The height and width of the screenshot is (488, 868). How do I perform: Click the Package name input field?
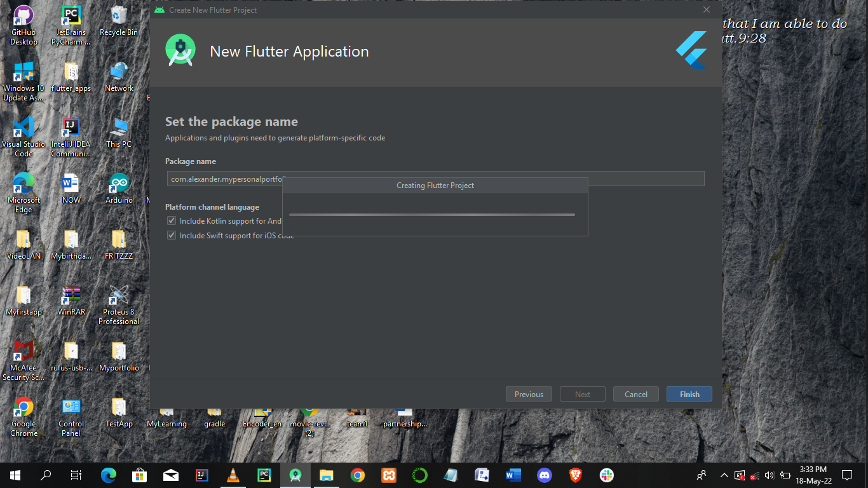pos(435,179)
